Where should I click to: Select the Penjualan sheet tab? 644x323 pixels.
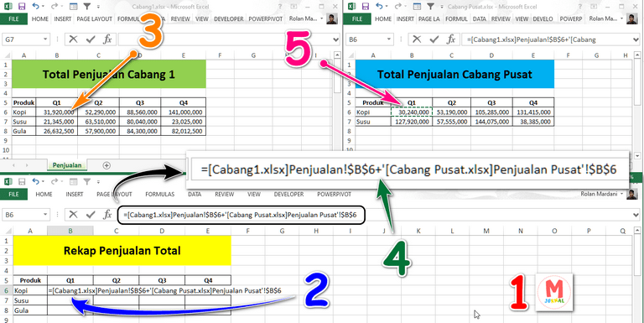pos(67,165)
